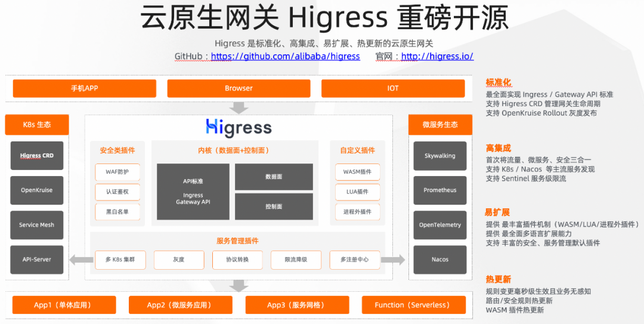Select App2（微服务应用）box
The width and height of the screenshot is (644, 324).
[181, 305]
